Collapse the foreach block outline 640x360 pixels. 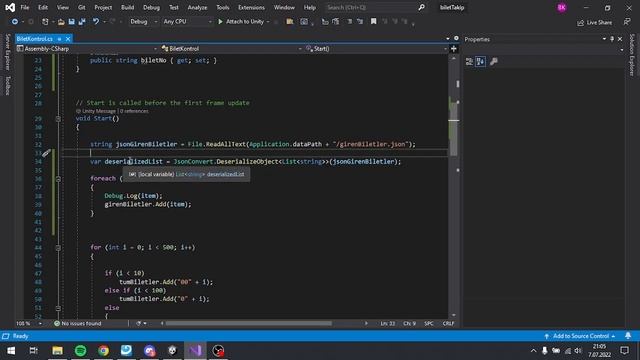[58, 179]
